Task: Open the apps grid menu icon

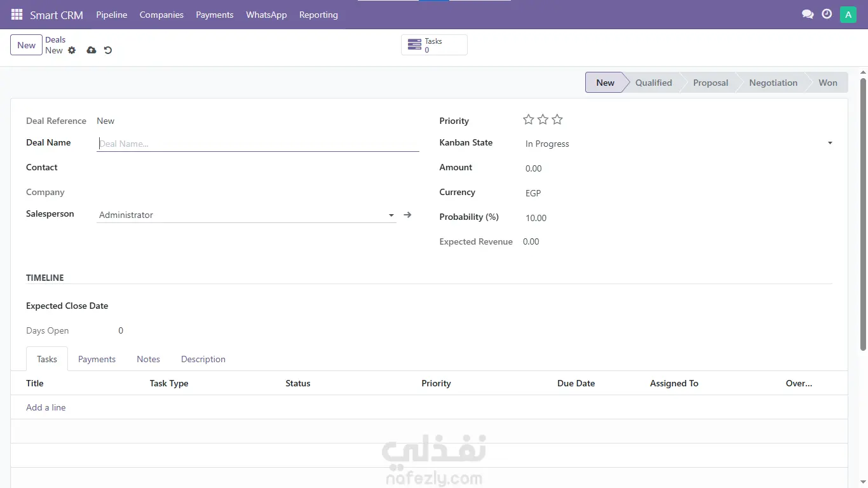Action: [x=17, y=15]
